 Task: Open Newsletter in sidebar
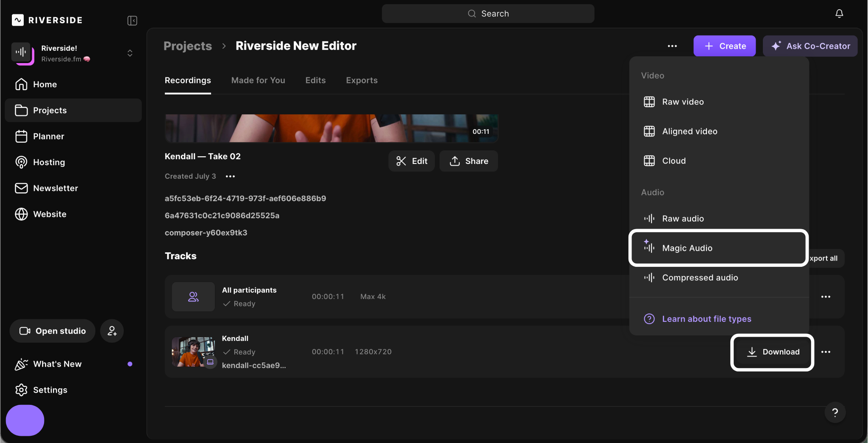[73, 188]
